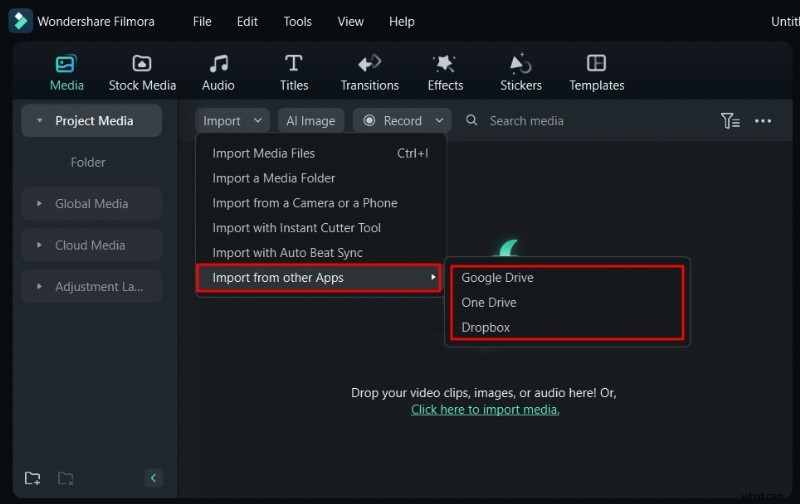This screenshot has height=504, width=800.
Task: Choose Google Drive from the submenu
Action: pos(497,278)
